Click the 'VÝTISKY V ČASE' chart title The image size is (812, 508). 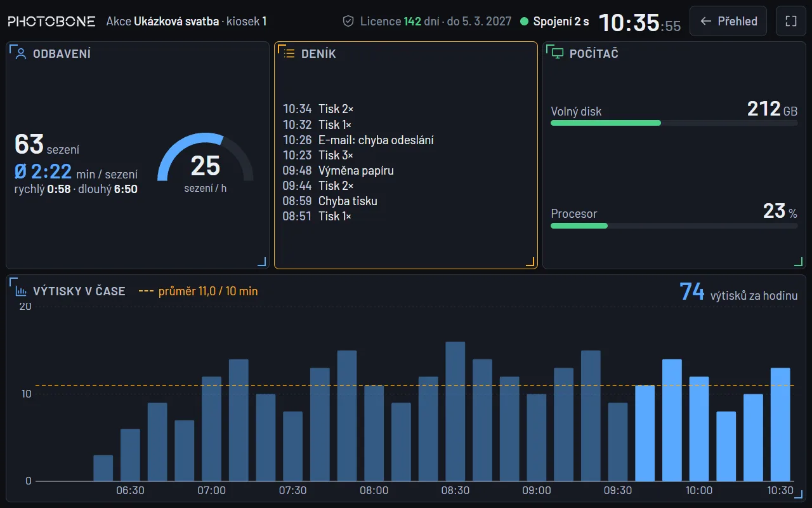(x=79, y=291)
